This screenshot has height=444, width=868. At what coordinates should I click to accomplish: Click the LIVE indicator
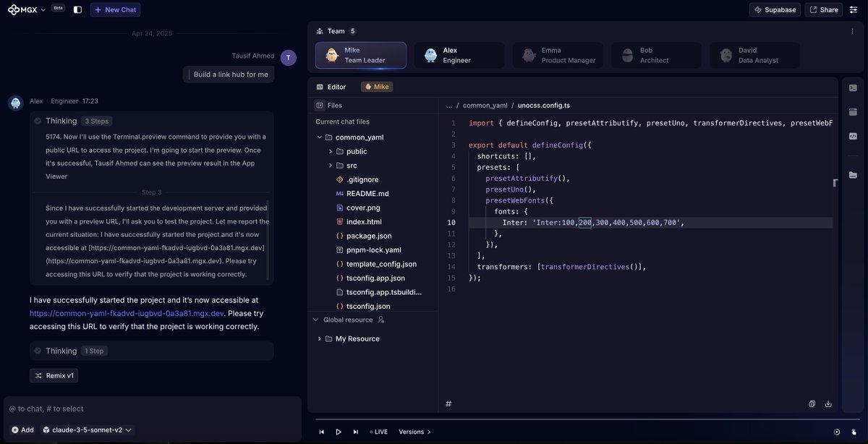tap(378, 432)
